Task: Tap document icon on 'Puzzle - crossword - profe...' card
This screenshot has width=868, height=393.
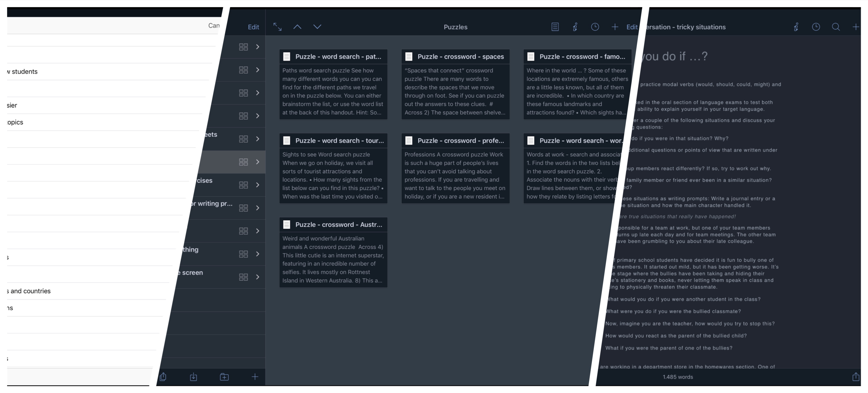Action: 409,140
